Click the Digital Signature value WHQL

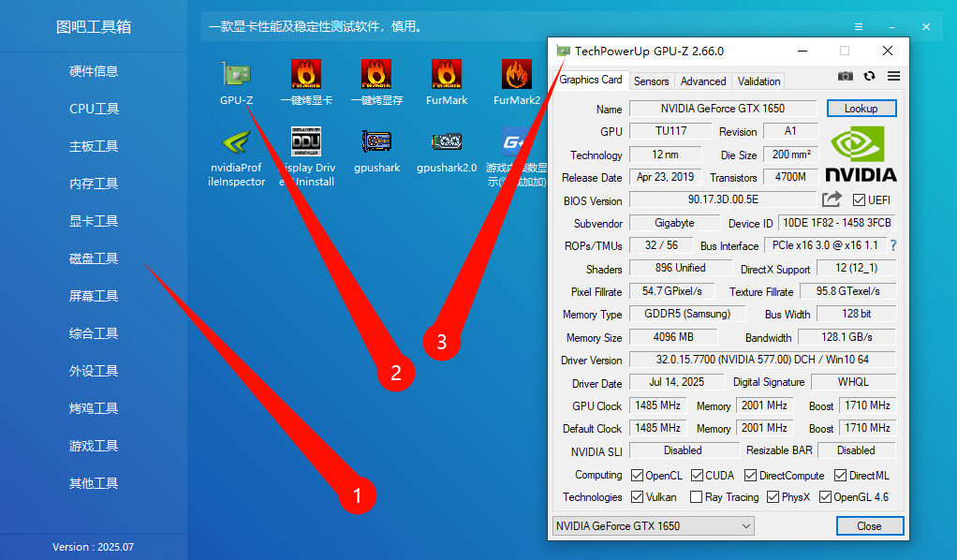853,382
